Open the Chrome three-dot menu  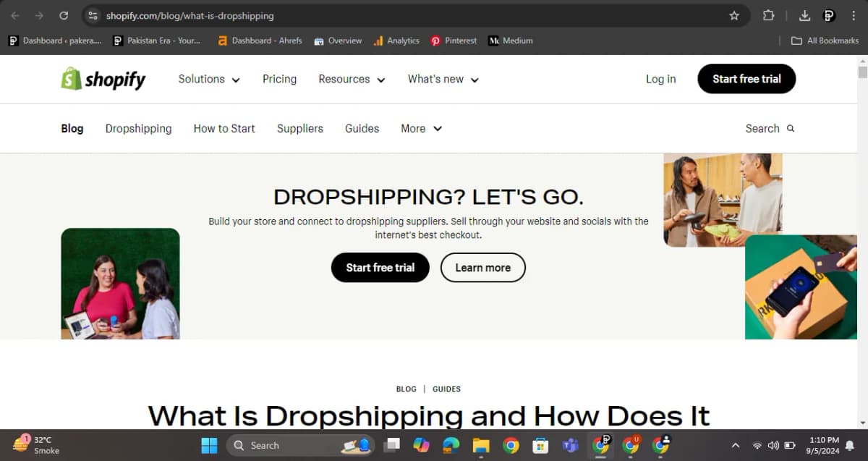(854, 15)
